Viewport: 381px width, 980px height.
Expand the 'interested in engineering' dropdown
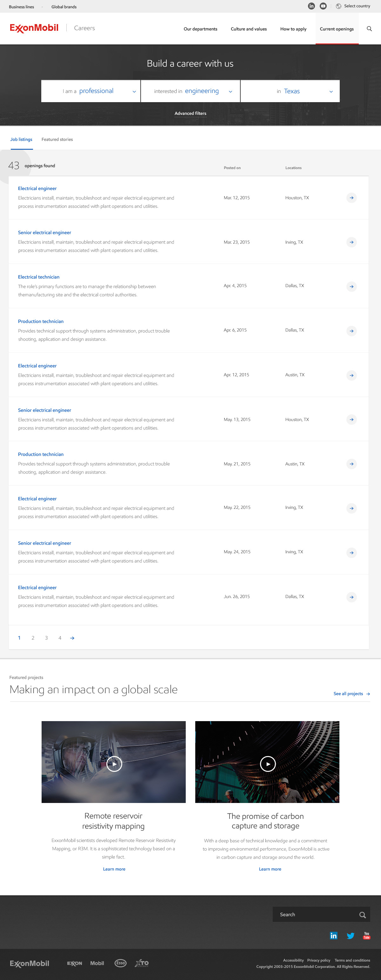tap(190, 91)
